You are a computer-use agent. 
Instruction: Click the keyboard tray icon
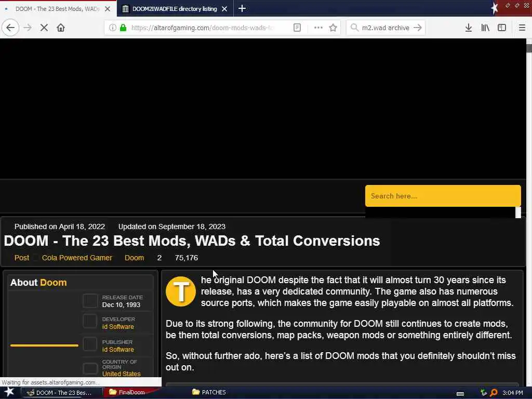(x=460, y=393)
